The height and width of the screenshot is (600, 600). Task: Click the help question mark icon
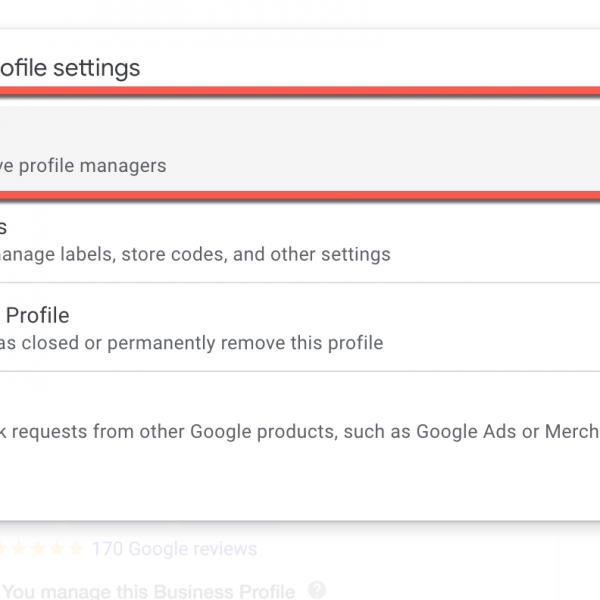317,590
